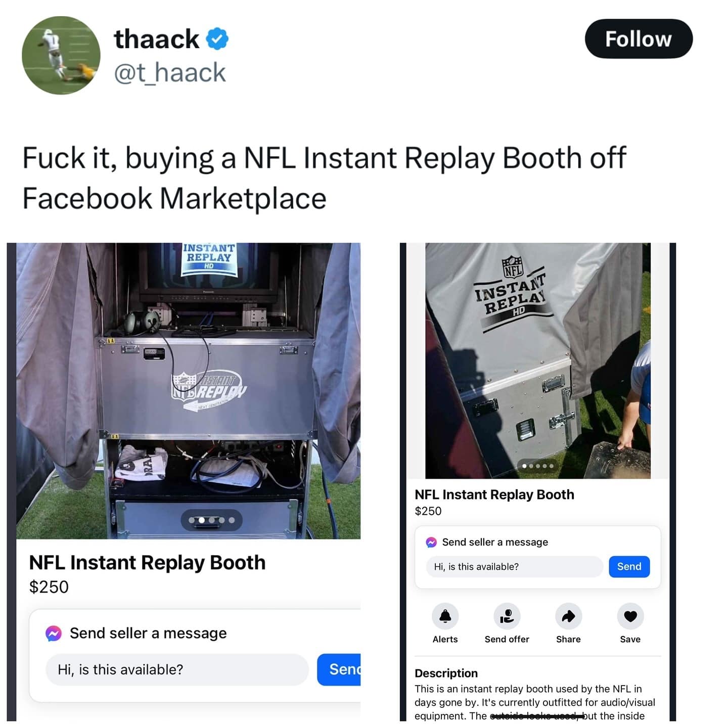This screenshot has width=728, height=728.
Task: Open the left booth interior photo
Action: (x=189, y=391)
